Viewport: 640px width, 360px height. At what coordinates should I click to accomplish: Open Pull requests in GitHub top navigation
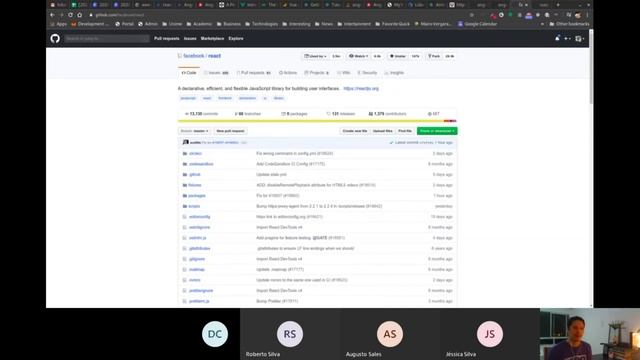click(167, 38)
